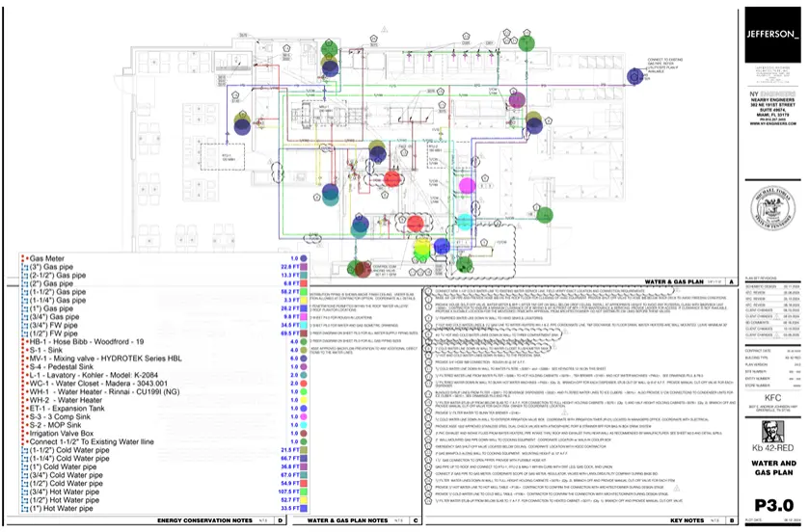Click the linear icon beside (3/4") Cold Water pipe
The height and width of the screenshot is (532, 809).
(24, 475)
